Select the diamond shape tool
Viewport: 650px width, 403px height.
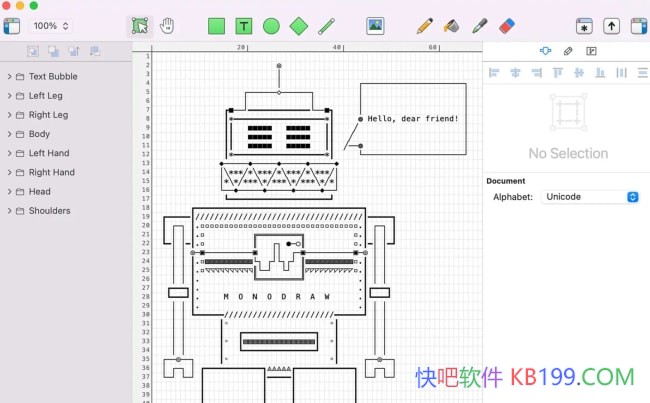coord(298,26)
